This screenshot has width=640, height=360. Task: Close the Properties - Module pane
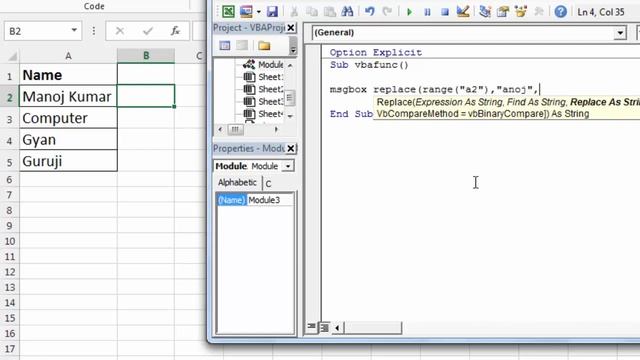click(291, 148)
